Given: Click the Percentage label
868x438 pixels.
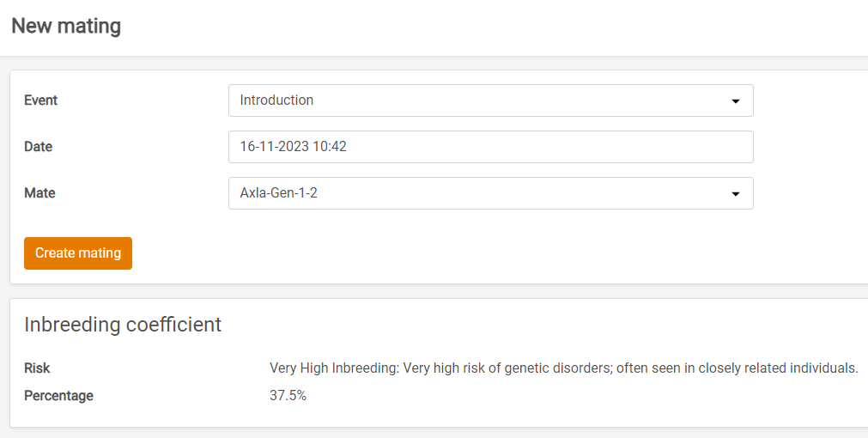Looking at the screenshot, I should click(x=58, y=396).
